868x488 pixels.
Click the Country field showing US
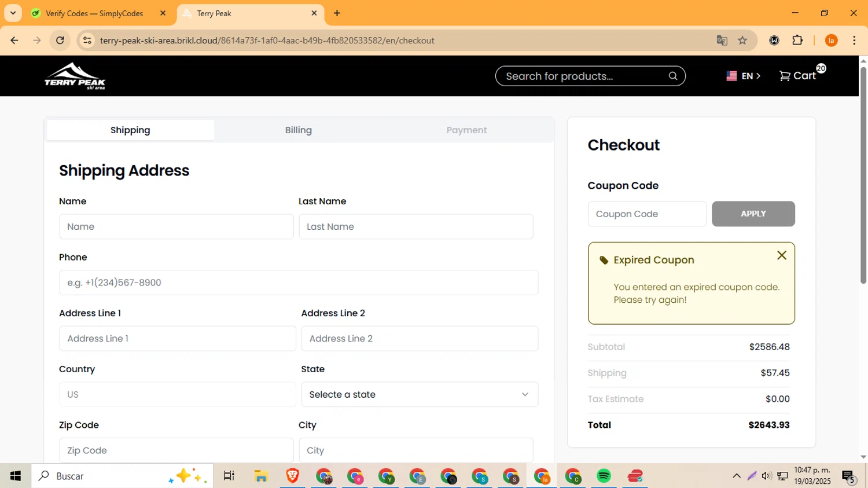pos(178,394)
